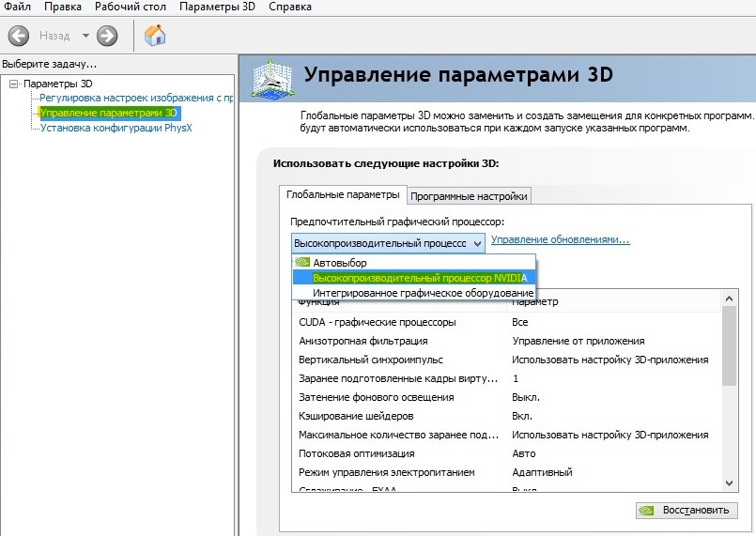This screenshot has height=536, width=756.
Task: Click the Авто value for Потоковая оптимизация
Action: [x=524, y=453]
